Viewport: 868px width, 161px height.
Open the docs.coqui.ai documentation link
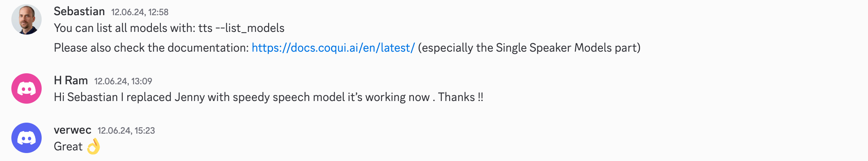click(x=333, y=48)
